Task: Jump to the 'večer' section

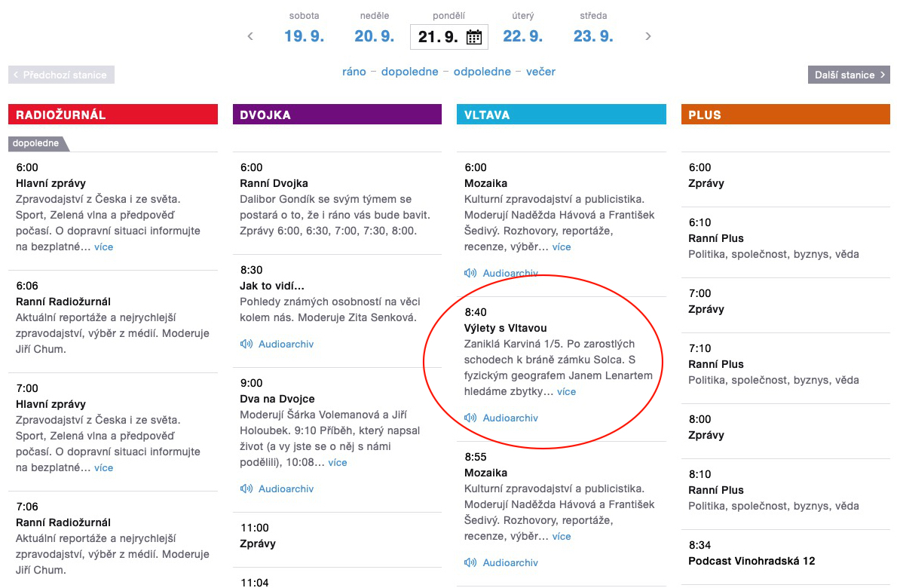Action: tap(540, 72)
